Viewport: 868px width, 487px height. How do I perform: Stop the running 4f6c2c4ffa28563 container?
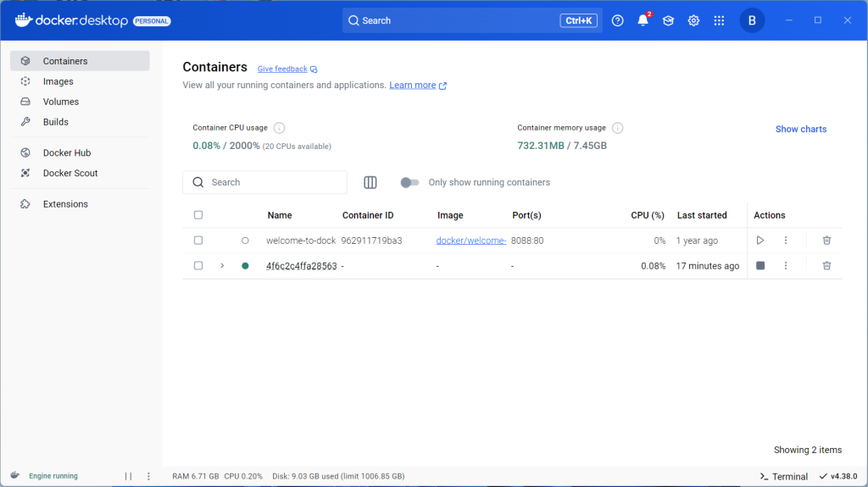click(x=760, y=266)
